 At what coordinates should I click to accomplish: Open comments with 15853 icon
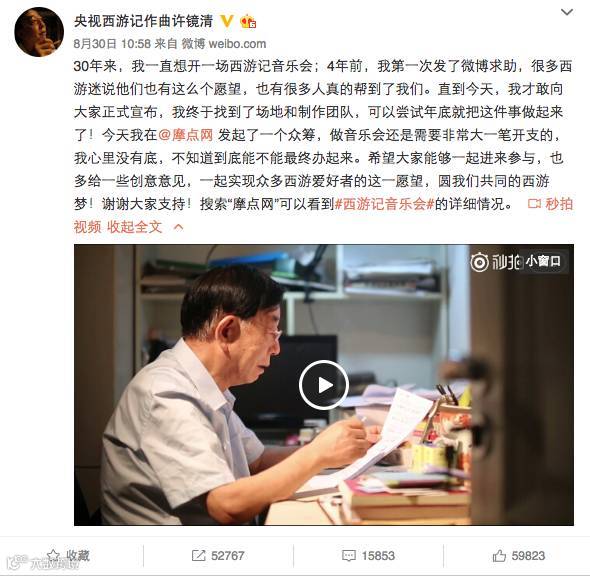(x=368, y=556)
